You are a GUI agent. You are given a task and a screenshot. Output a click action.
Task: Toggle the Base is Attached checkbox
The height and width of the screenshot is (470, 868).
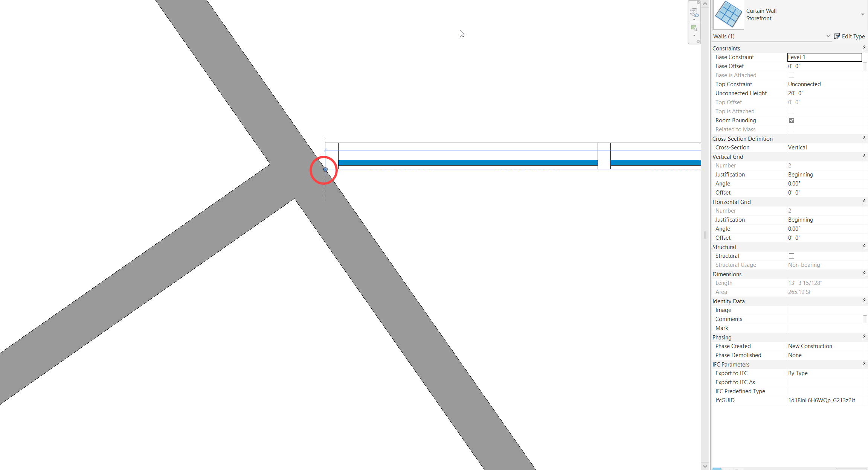[x=790, y=75]
